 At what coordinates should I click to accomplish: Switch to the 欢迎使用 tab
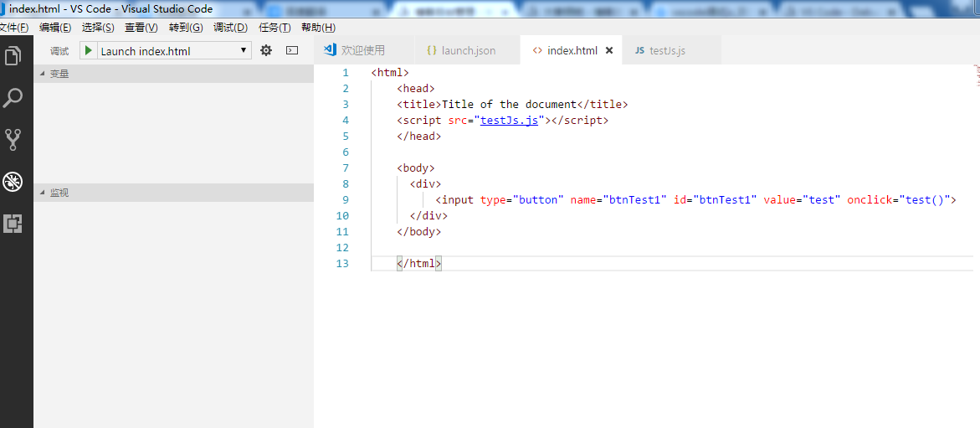(x=364, y=51)
